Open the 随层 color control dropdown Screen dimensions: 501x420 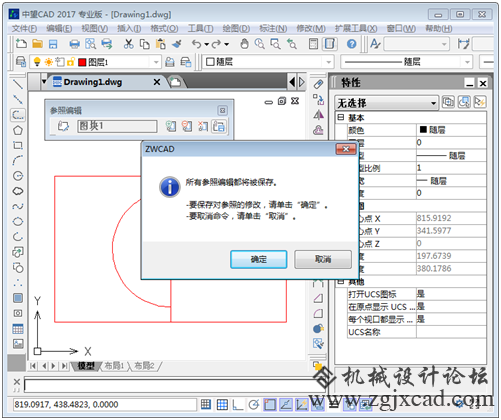point(328,62)
